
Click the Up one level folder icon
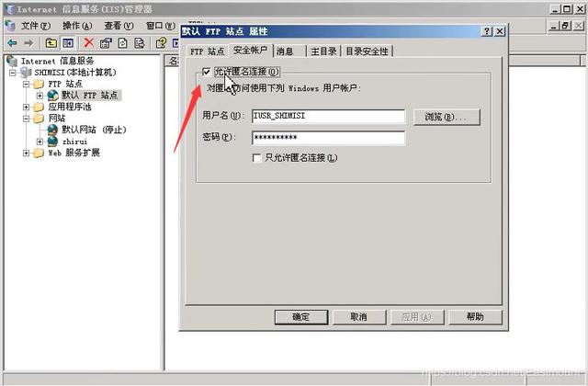pos(51,43)
